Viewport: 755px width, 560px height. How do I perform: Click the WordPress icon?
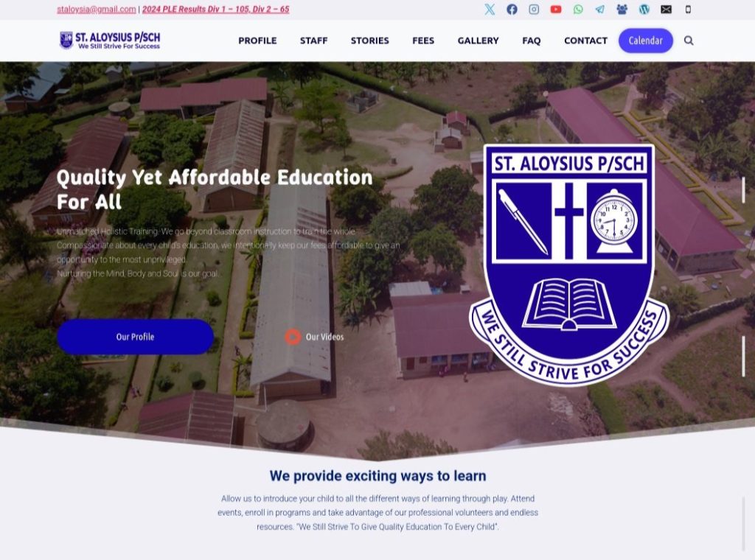click(644, 9)
